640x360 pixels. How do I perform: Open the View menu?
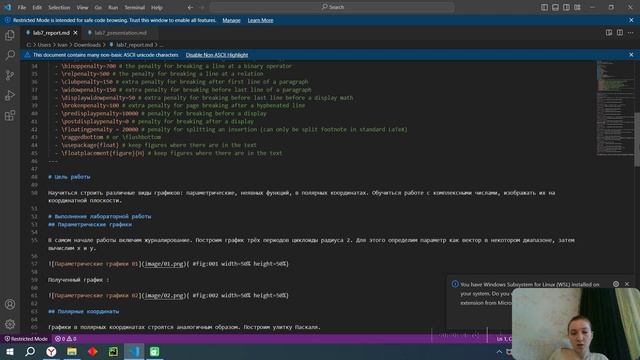[82, 7]
